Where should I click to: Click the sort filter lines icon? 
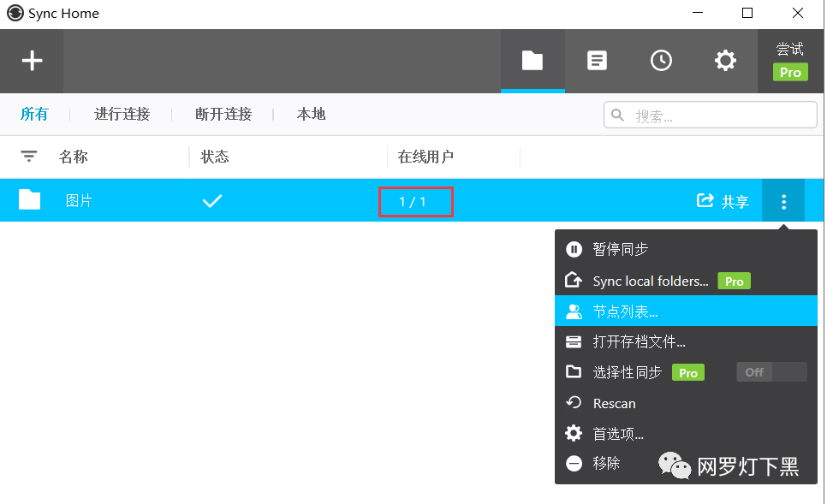pos(28,157)
